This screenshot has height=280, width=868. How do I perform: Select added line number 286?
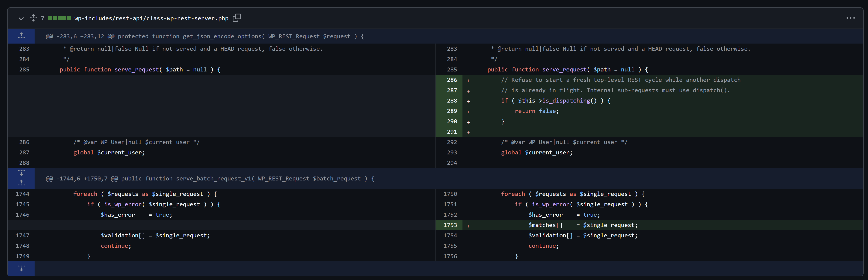click(452, 80)
